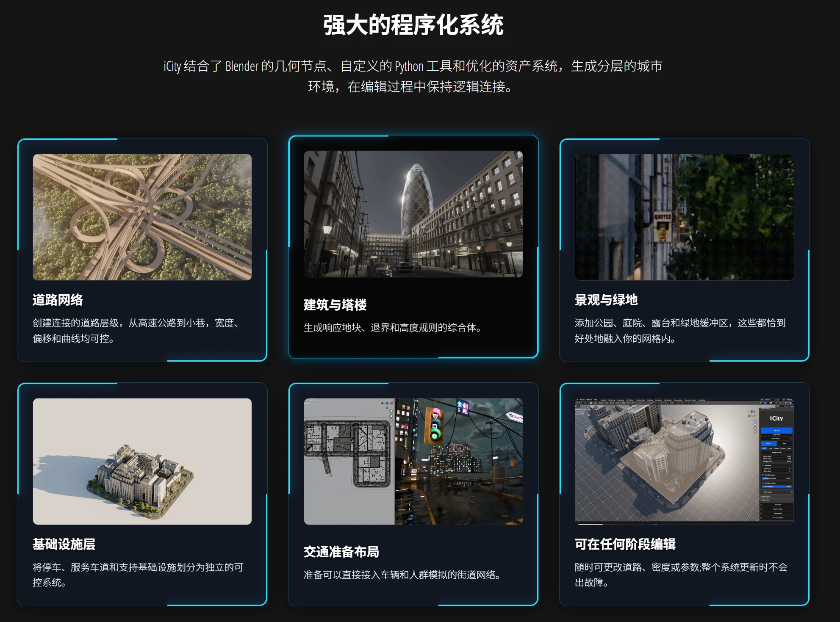
Task: Click the isolated city block render image
Action: pyautogui.click(x=142, y=461)
